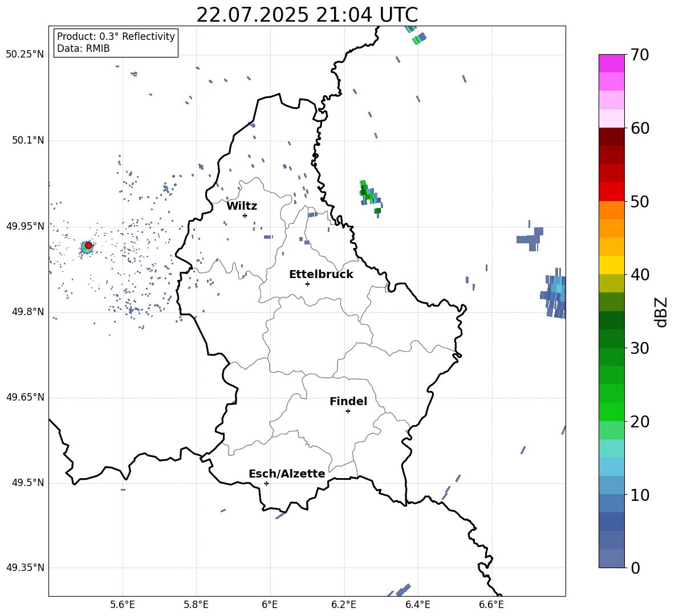The width and height of the screenshot is (675, 616).
Task: Click the colorbar tick label 60
Action: pos(640,128)
